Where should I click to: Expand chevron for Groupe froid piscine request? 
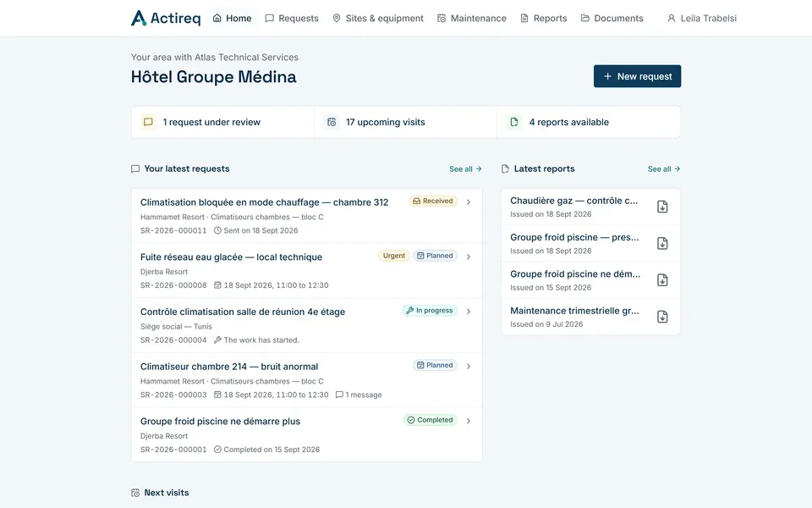pos(468,421)
